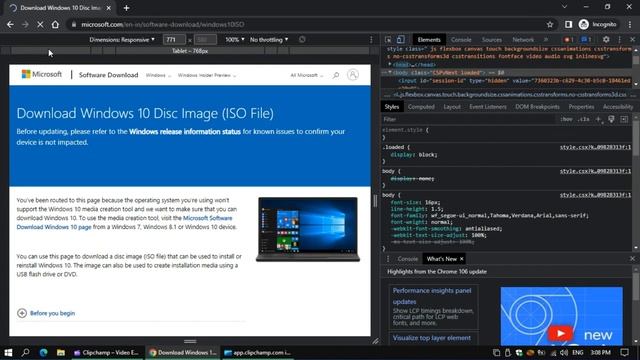
Task: Click the Incognito profile button
Action: click(x=598, y=24)
